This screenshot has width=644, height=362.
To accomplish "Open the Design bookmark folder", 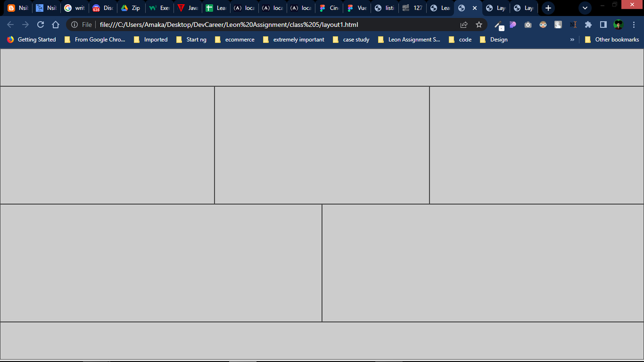I will pyautogui.click(x=494, y=40).
